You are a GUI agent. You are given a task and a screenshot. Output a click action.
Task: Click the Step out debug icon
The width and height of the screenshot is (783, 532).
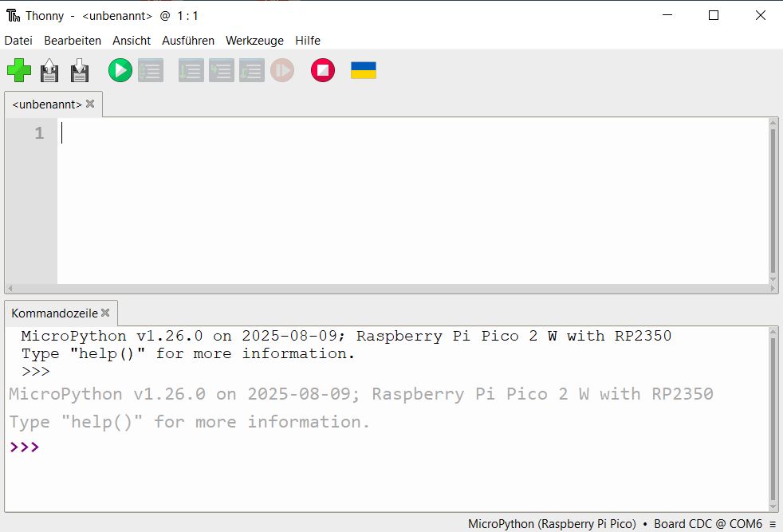252,71
